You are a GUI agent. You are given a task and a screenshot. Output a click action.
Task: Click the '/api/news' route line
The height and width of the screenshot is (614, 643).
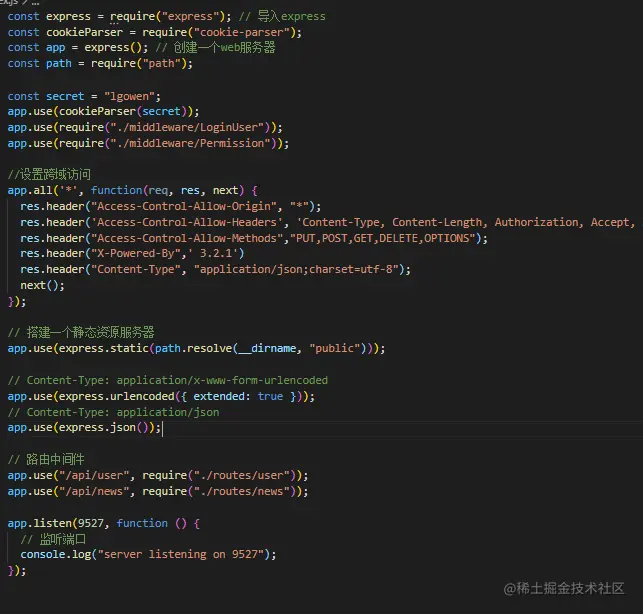click(158, 491)
